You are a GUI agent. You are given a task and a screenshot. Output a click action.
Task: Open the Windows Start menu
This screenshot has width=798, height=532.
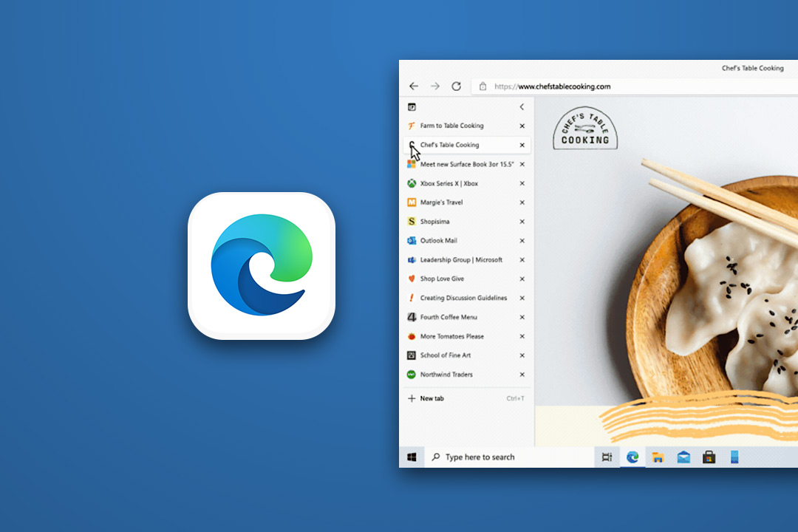[412, 457]
